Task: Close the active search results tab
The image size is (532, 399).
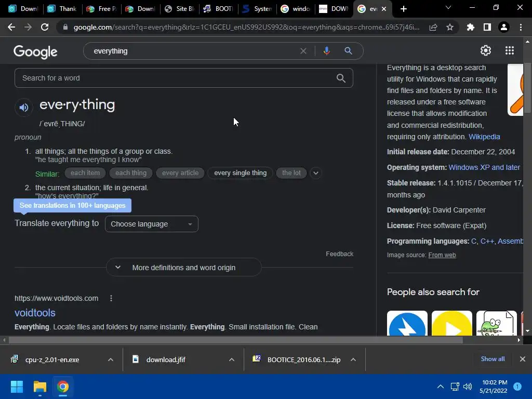Action: [384, 9]
